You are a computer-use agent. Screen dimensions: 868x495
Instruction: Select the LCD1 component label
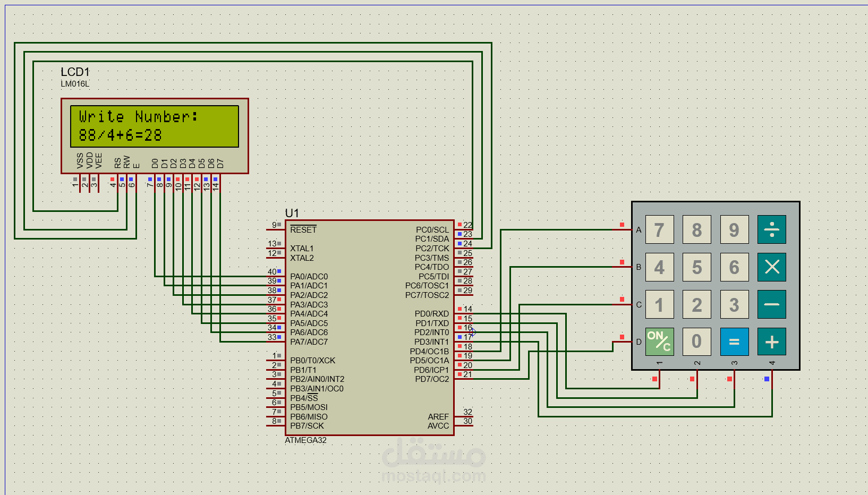75,72
